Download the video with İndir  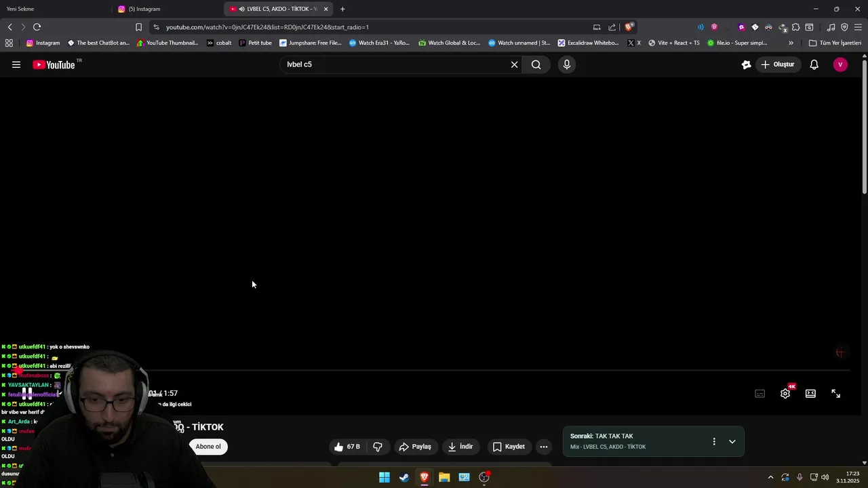pos(460,447)
